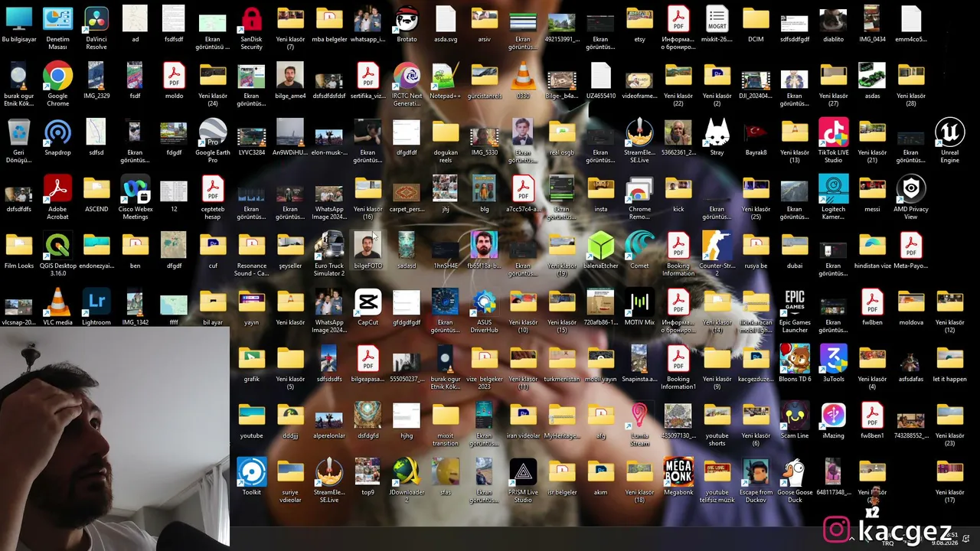The height and width of the screenshot is (551, 980).
Task: Open the Bu bilgisayar desktop icon
Action: 19,26
